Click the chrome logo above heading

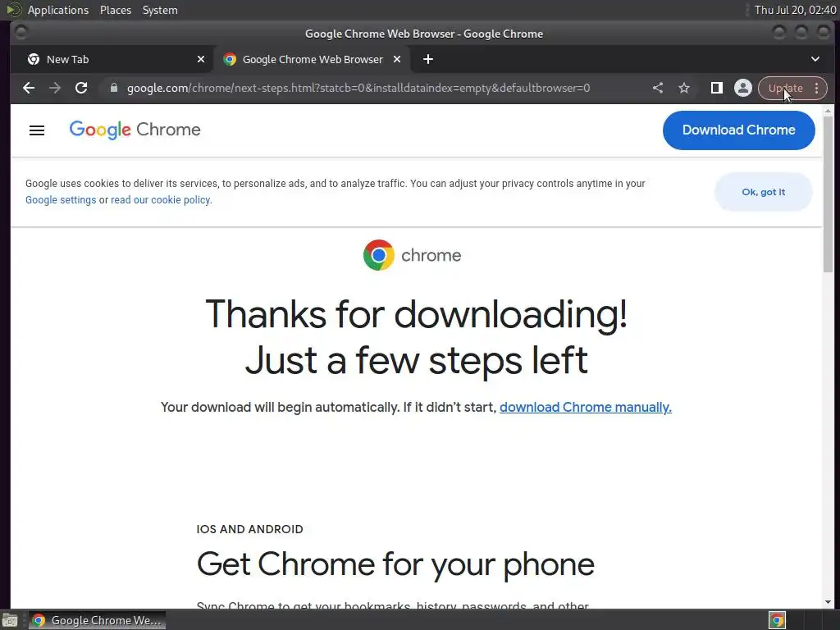412,255
